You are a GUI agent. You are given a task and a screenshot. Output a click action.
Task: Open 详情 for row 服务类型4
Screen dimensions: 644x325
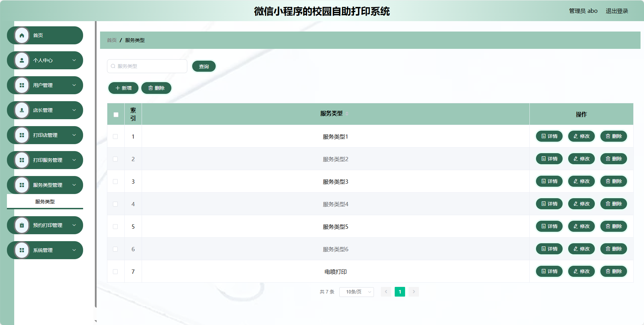click(x=549, y=204)
